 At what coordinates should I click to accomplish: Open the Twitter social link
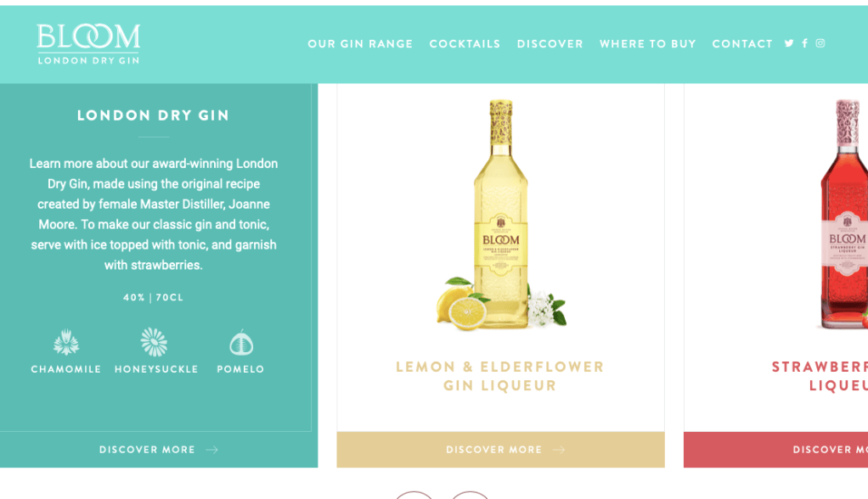pos(789,43)
